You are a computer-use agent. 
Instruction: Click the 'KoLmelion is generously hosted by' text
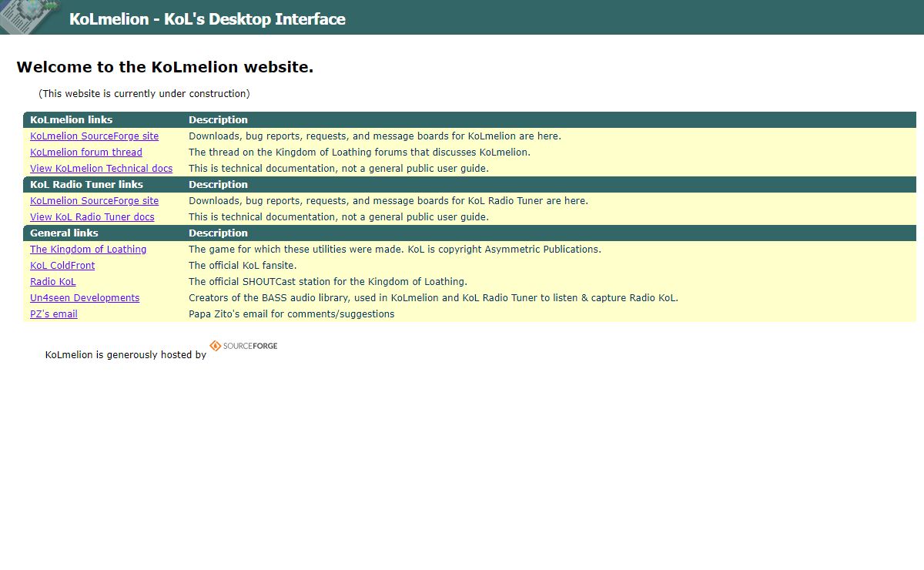(x=126, y=355)
